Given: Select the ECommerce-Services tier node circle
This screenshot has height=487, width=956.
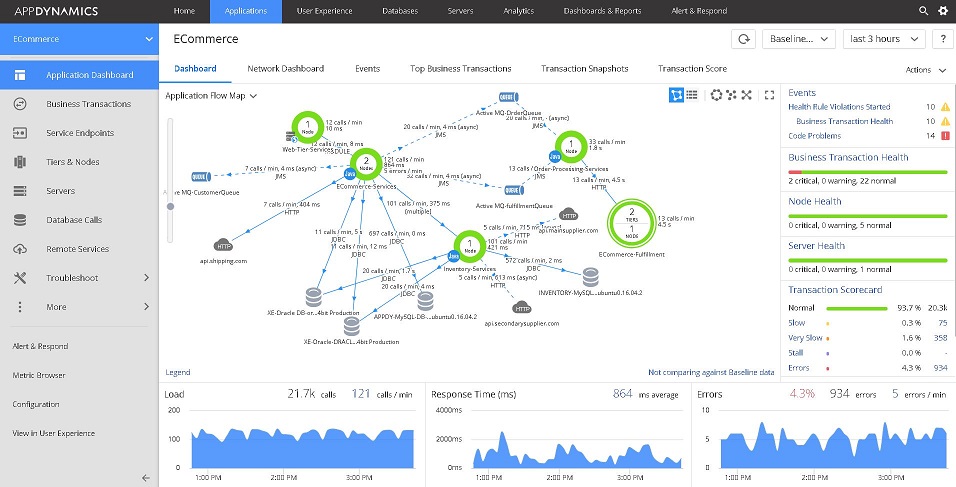Looking at the screenshot, I should coord(366,163).
